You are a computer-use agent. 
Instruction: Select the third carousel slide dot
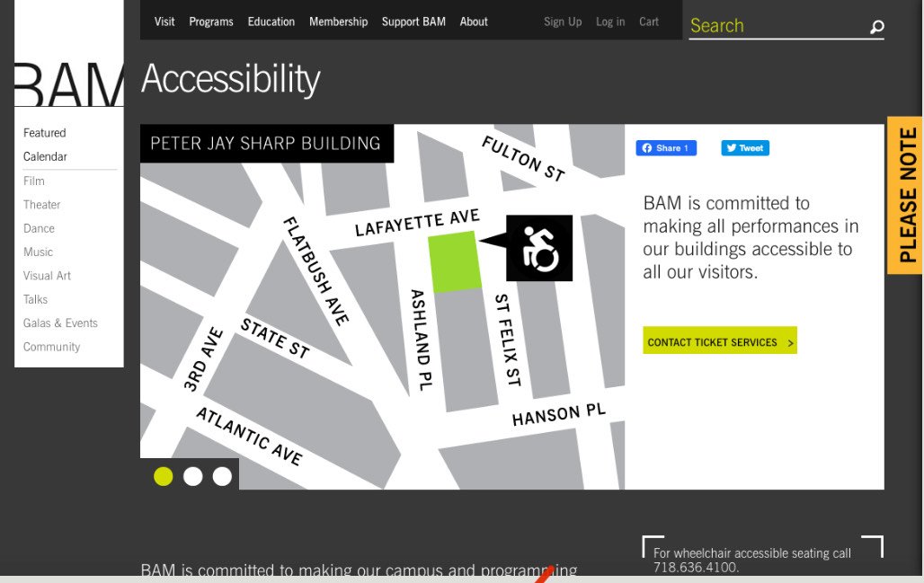click(222, 476)
